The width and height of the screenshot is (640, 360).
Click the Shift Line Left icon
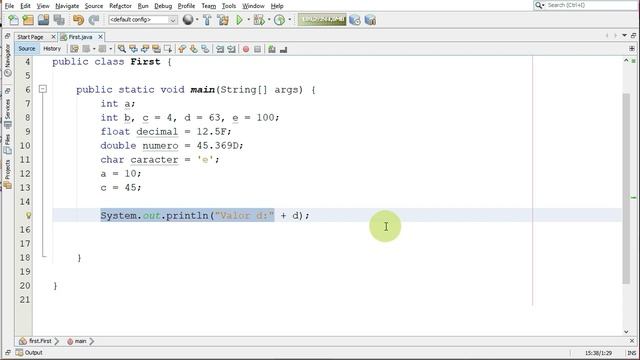pyautogui.click(x=220, y=49)
